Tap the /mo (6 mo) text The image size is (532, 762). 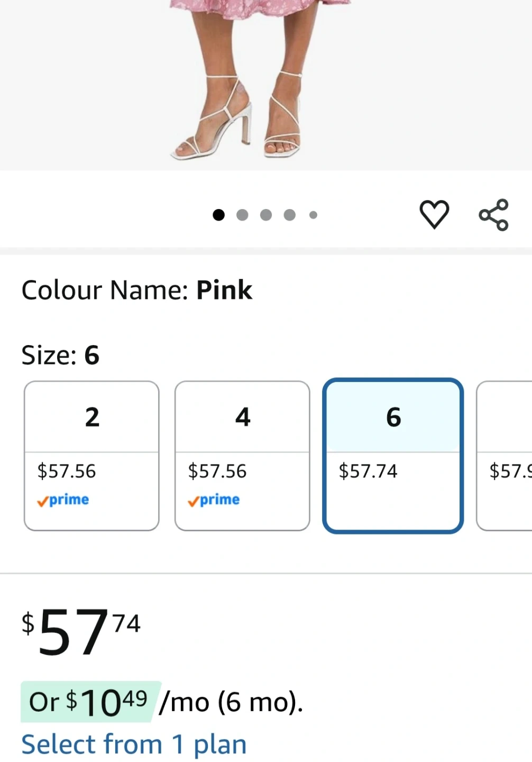(231, 703)
